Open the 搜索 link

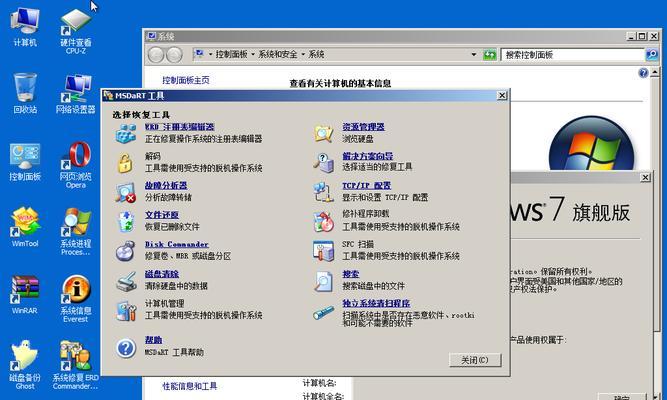[x=351, y=274]
